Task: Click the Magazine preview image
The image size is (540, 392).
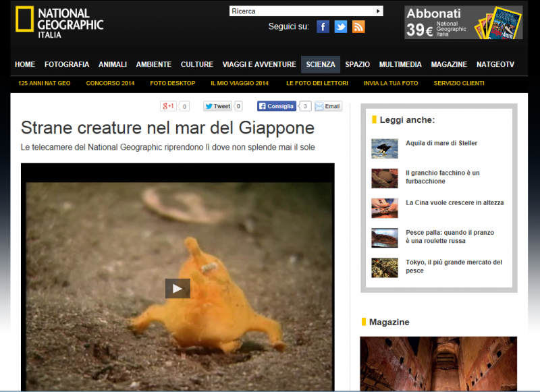Action: pos(438,364)
